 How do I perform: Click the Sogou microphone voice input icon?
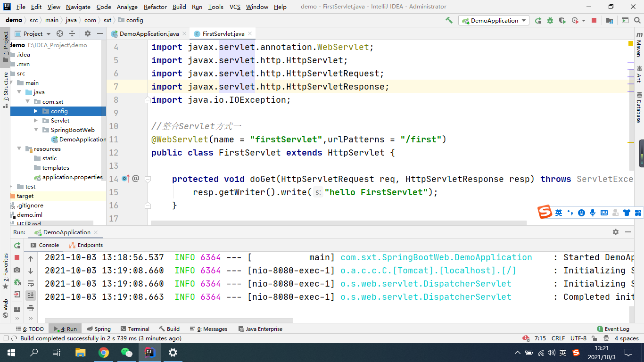[x=593, y=213]
